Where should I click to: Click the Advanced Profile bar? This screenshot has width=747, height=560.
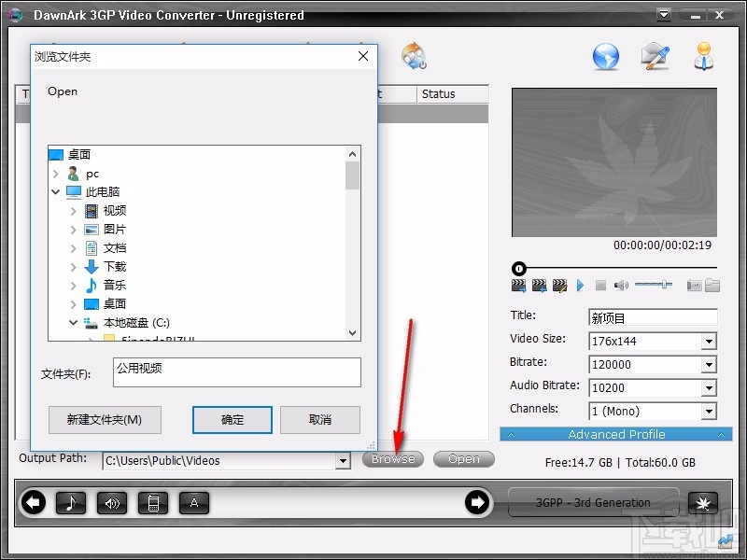click(x=615, y=434)
